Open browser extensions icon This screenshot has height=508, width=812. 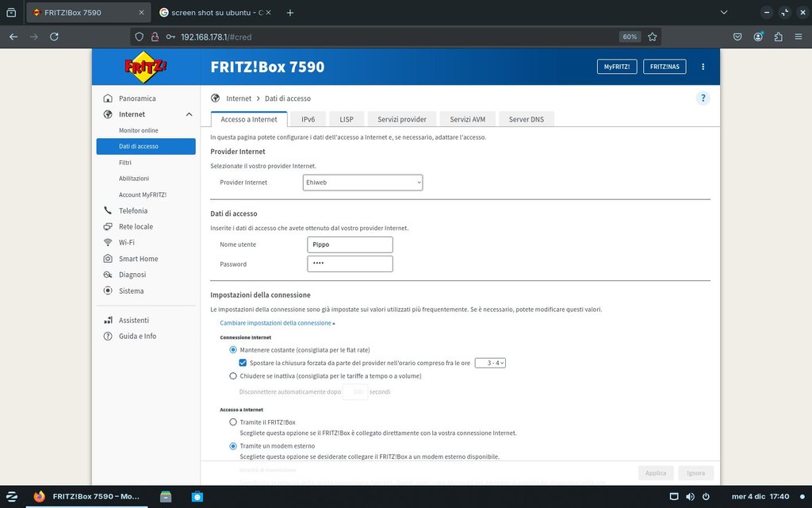(x=779, y=37)
